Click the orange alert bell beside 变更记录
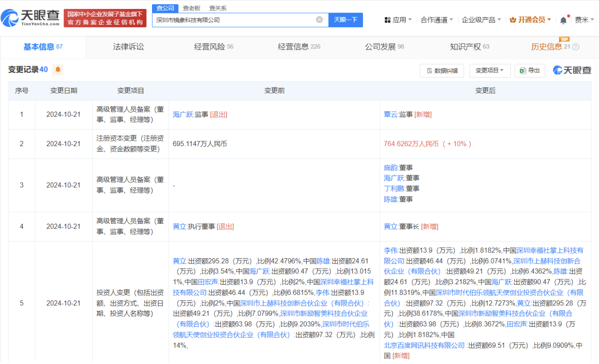 58,70
